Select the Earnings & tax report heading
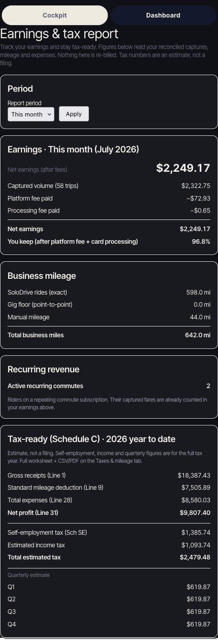The height and width of the screenshot is (644, 218). tap(59, 34)
